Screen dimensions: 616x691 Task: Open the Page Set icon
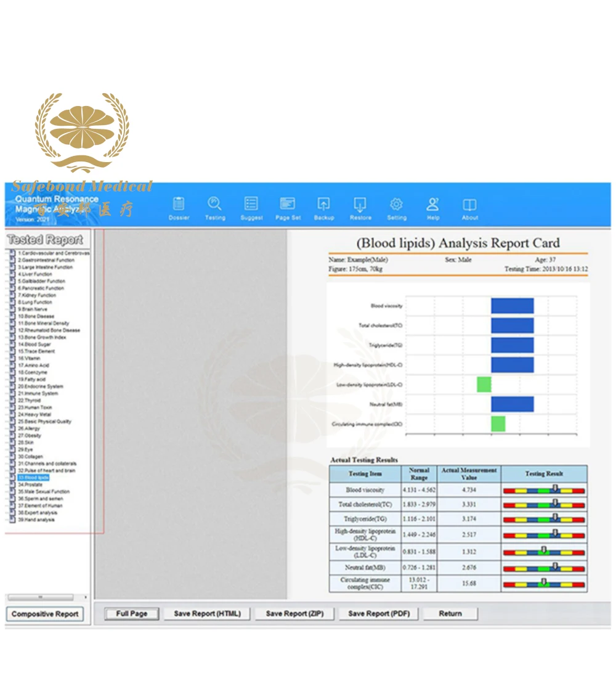288,208
